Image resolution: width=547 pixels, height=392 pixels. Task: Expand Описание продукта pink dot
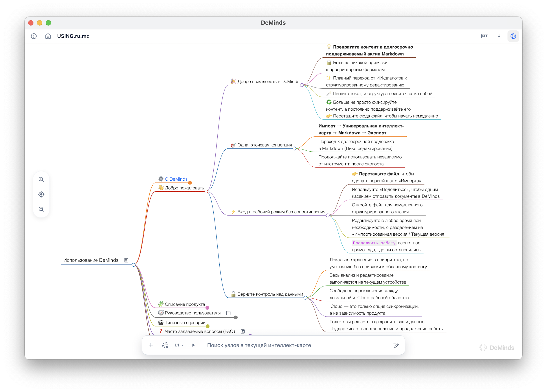point(207,308)
